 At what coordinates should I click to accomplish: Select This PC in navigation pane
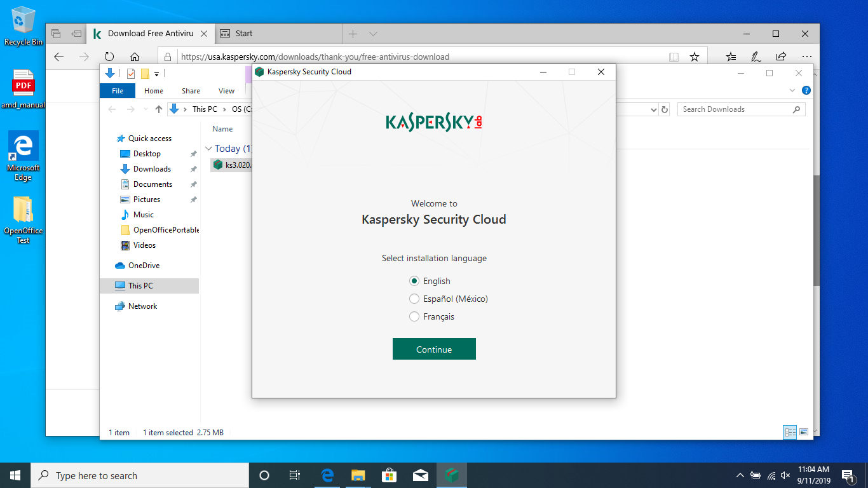pos(140,286)
